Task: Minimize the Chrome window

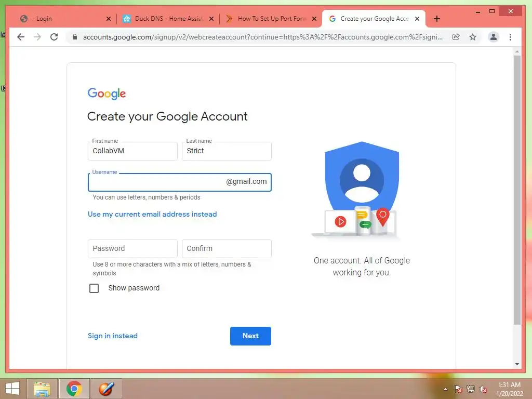Action: click(x=478, y=11)
